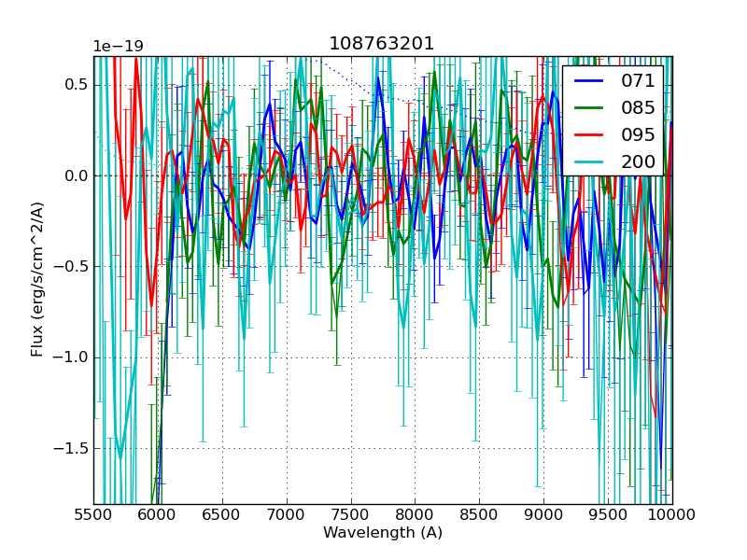
Task: Click the Flux (erg/s/cm^2/A) y-axis label
Action: point(37,280)
